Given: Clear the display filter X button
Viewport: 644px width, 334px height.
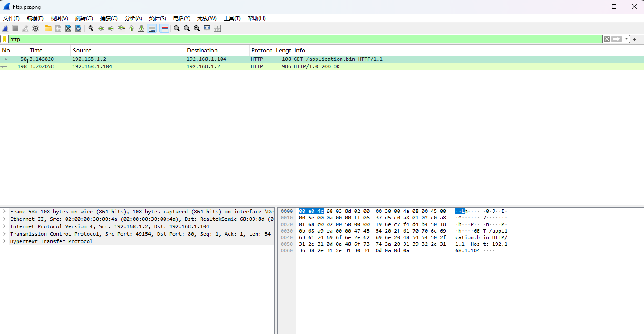Looking at the screenshot, I should pos(606,39).
